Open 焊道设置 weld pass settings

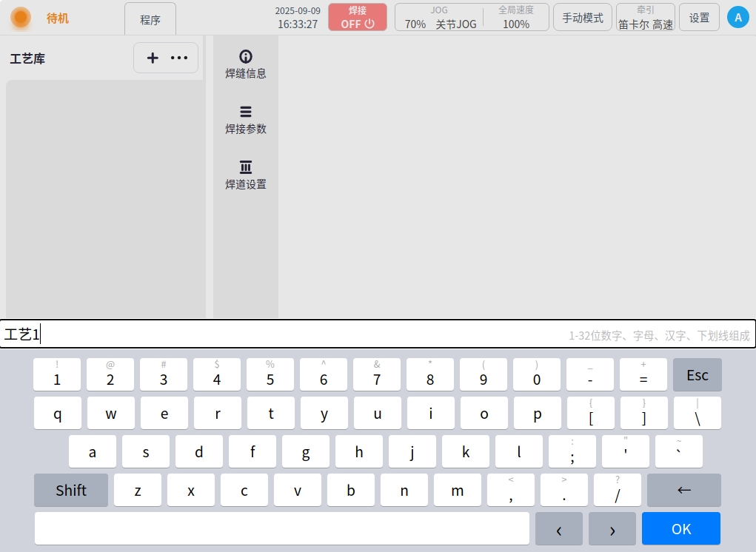(246, 175)
